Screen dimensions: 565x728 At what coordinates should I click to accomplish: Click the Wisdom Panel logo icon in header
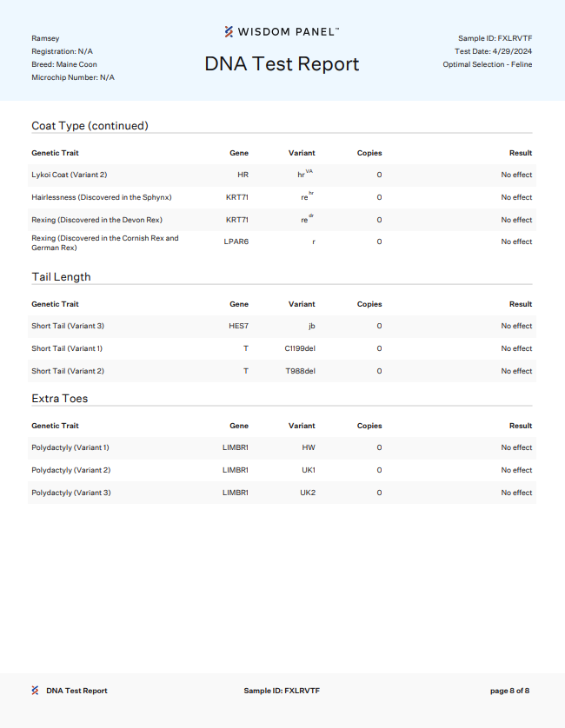tap(229, 31)
